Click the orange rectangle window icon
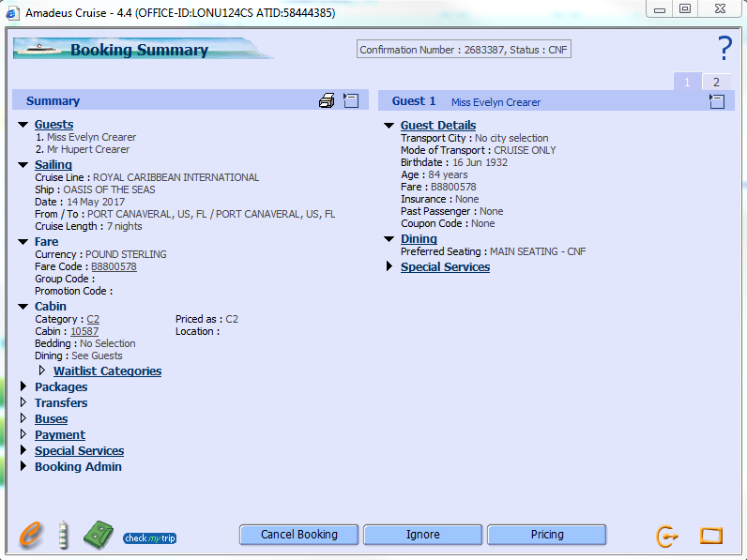747x560 pixels. click(711, 536)
